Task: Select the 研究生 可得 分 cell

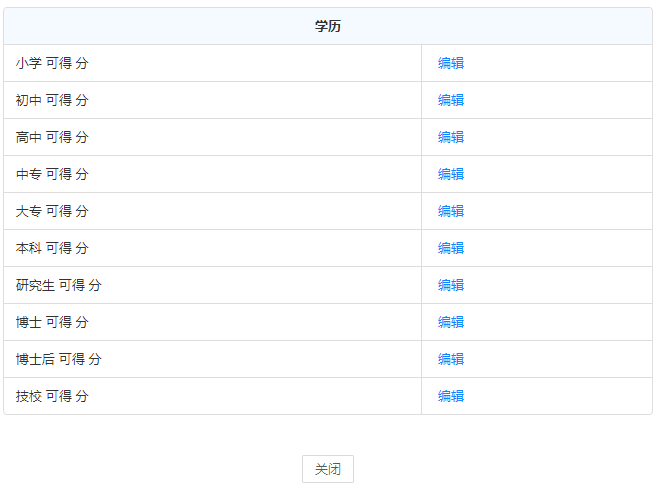Action: [58, 285]
